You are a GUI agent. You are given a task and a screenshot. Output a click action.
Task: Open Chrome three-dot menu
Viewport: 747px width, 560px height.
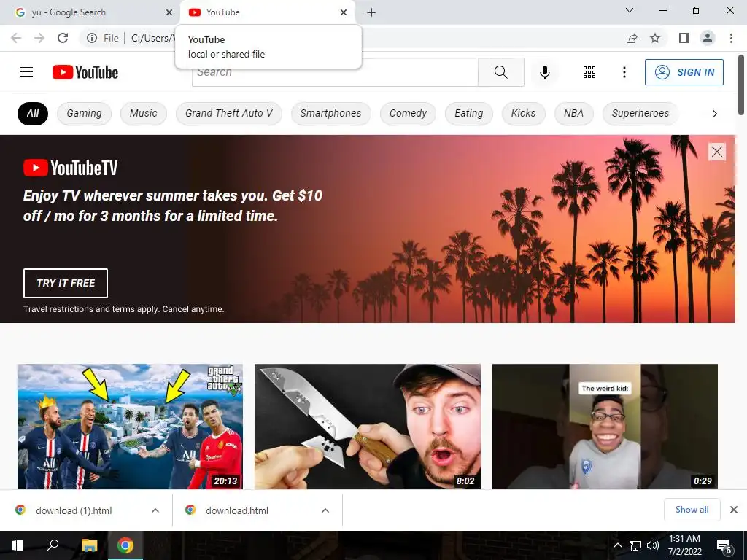(731, 38)
